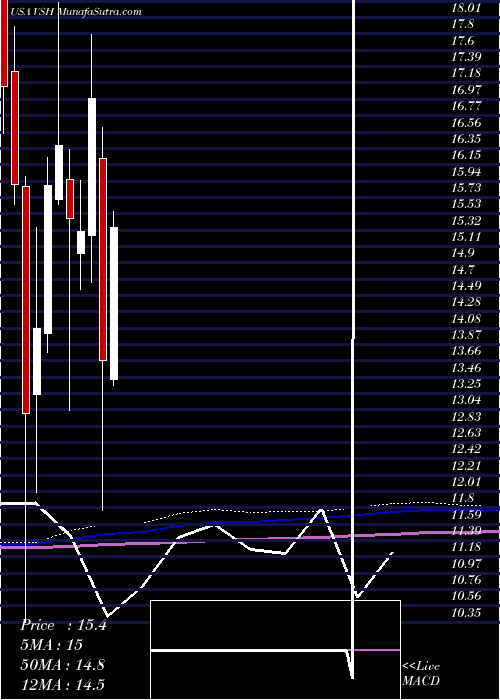Select the 15.94 price axis label
The image size is (500, 700).
tap(466, 171)
